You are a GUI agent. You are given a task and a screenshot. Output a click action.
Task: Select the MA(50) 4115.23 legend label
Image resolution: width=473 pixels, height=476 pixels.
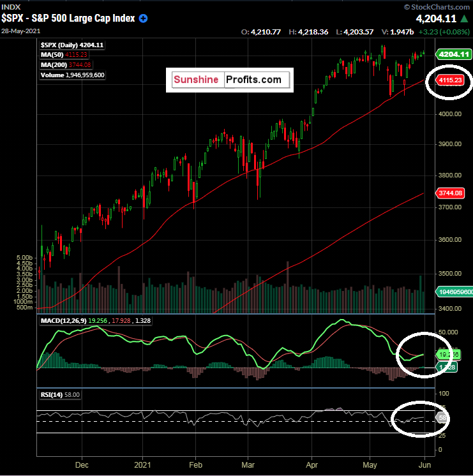click(64, 55)
